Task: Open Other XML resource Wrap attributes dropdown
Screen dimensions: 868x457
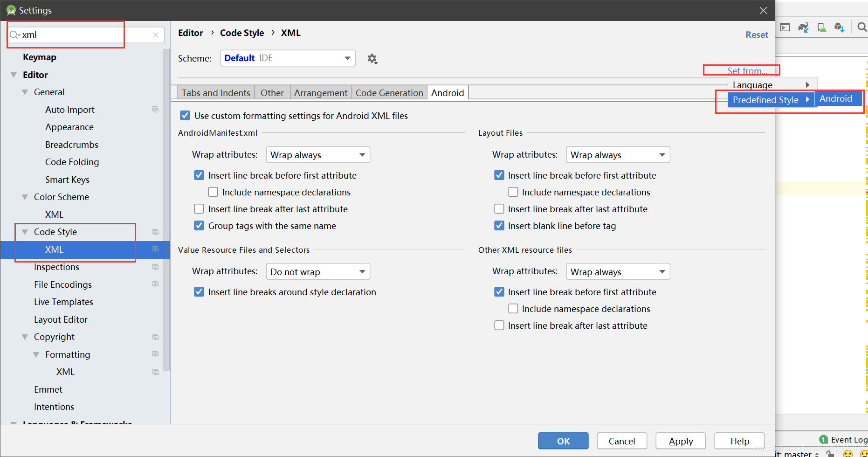Action: [618, 272]
